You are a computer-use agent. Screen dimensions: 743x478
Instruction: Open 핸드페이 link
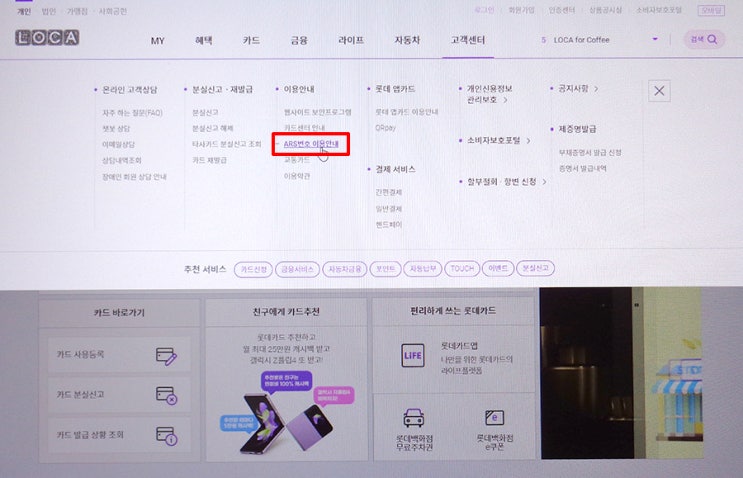pyautogui.click(x=389, y=225)
